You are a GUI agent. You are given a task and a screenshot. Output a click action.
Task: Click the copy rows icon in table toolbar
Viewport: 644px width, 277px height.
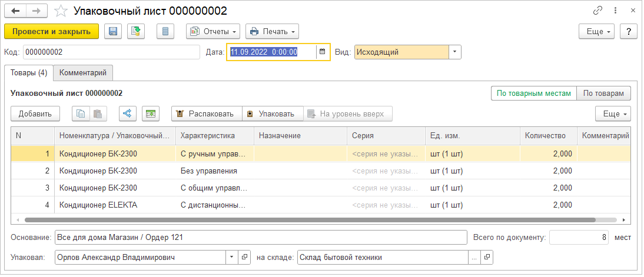pyautogui.click(x=79, y=114)
